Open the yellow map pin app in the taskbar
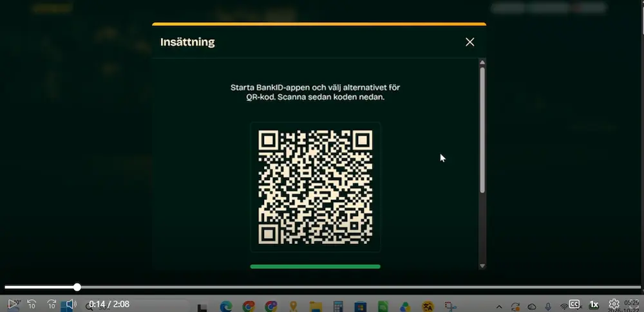The image size is (644, 312). pos(293,306)
